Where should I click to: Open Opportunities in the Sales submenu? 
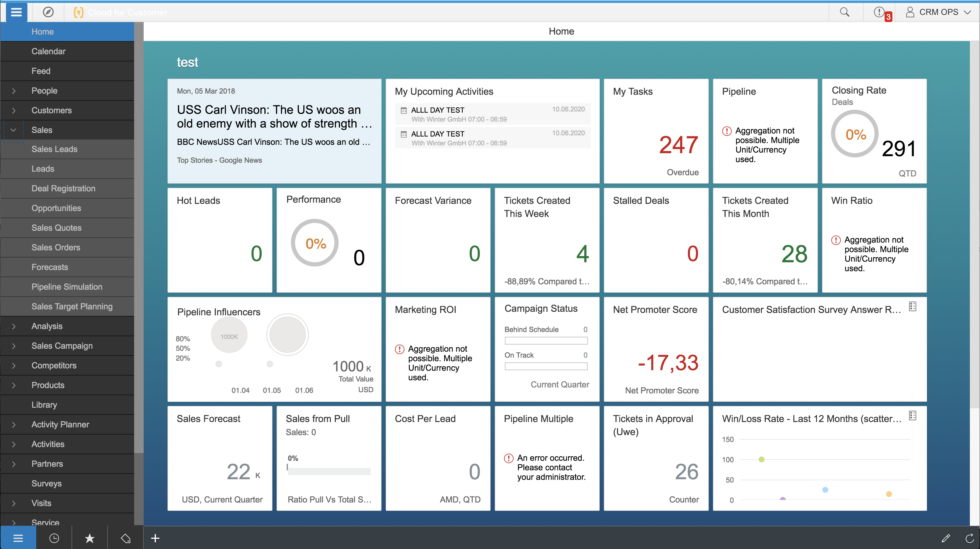56,208
